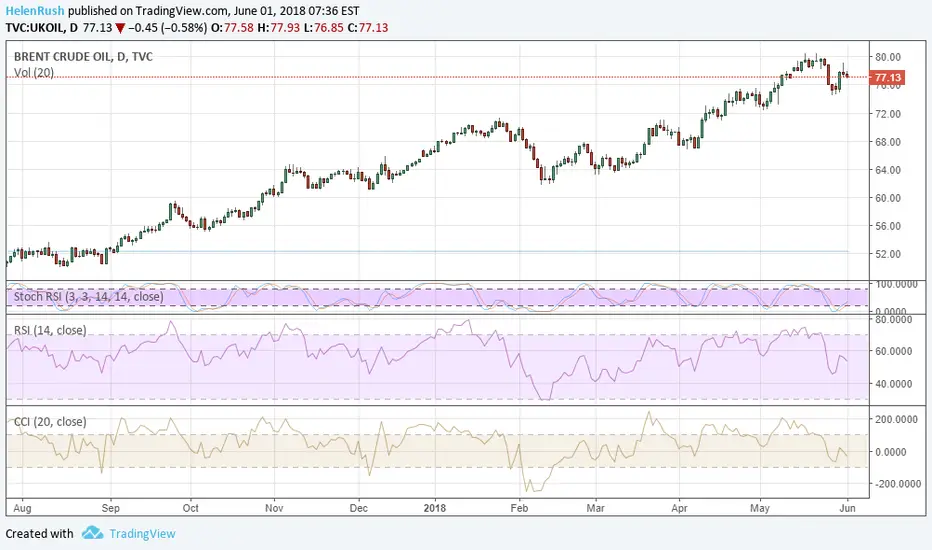Image resolution: width=932 pixels, height=550 pixels.
Task: Click the -0.45 (-0.58%) change text
Action: pyautogui.click(x=168, y=27)
